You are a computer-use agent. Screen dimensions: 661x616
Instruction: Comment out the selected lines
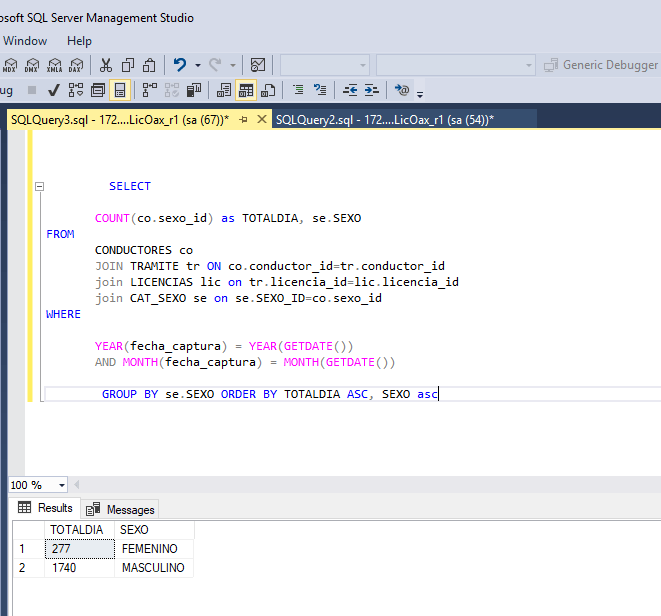coord(298,90)
